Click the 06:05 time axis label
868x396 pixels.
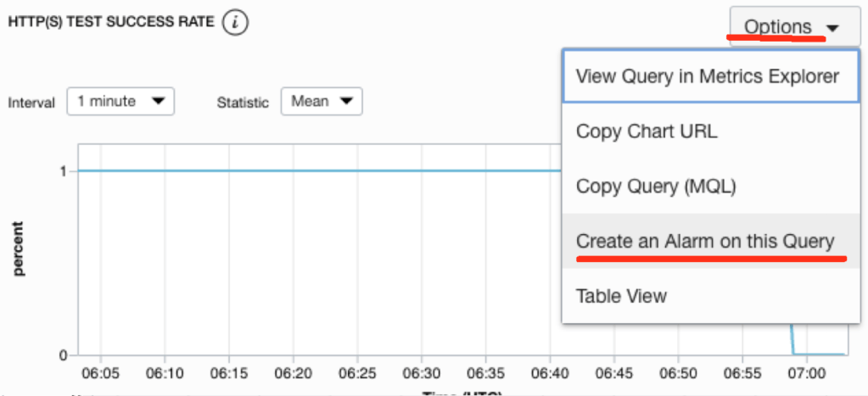(x=100, y=373)
